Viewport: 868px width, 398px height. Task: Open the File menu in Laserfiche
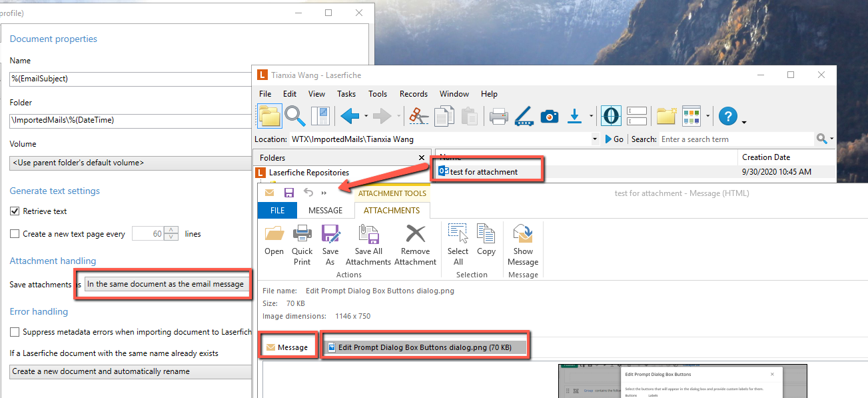[x=265, y=94]
